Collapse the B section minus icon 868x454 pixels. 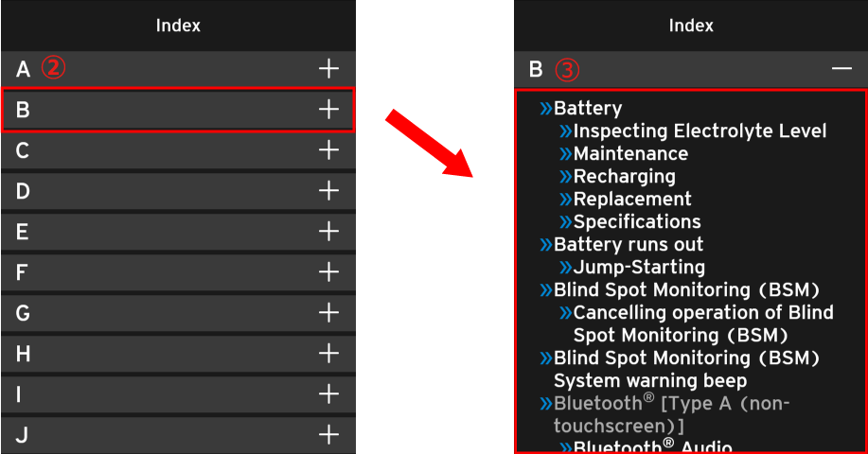point(841,69)
